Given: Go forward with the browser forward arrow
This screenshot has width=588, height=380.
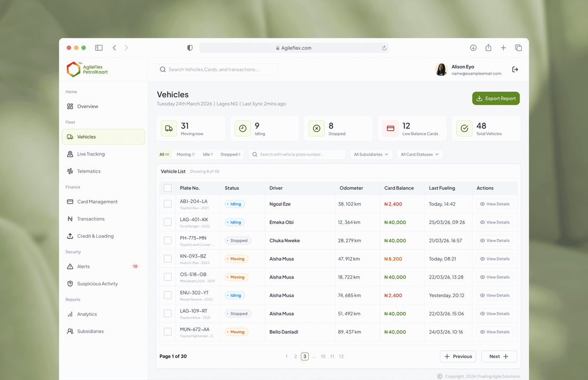Looking at the screenshot, I should (x=126, y=48).
